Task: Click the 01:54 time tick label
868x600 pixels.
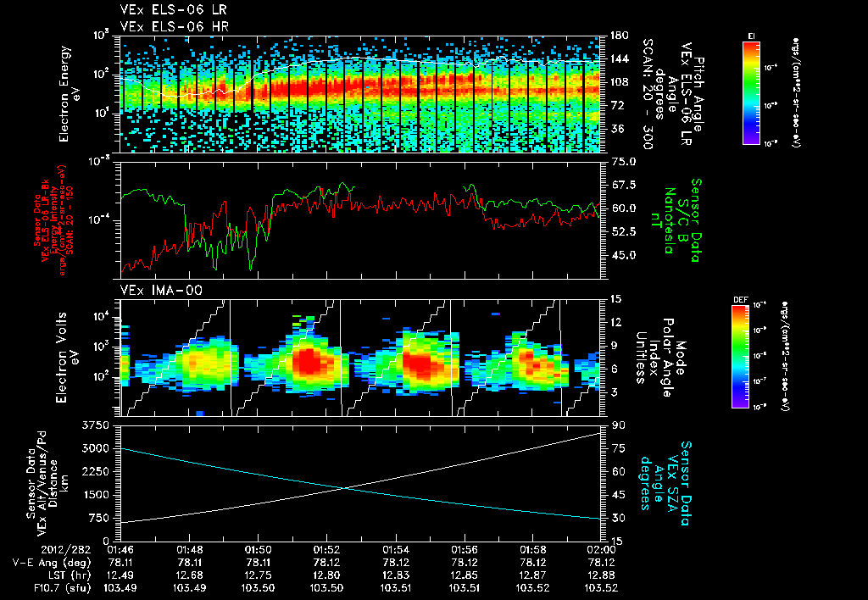Action: coord(395,550)
